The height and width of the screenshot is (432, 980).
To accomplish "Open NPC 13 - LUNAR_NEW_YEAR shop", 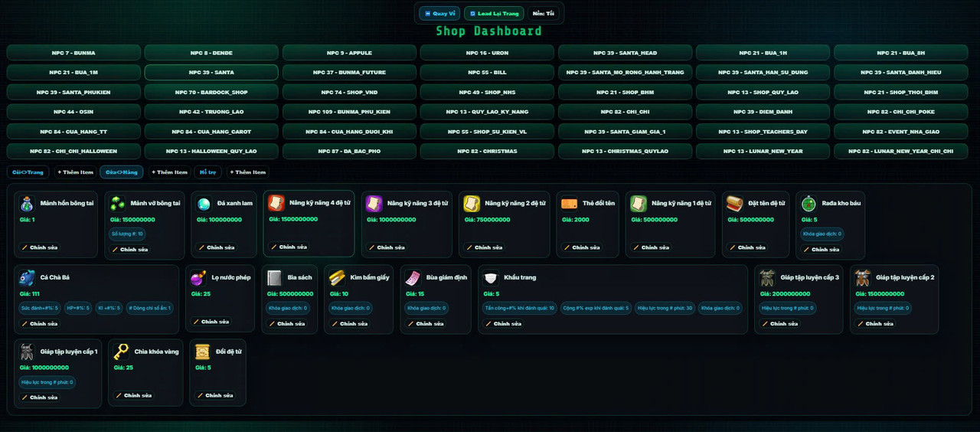I will coord(763,152).
